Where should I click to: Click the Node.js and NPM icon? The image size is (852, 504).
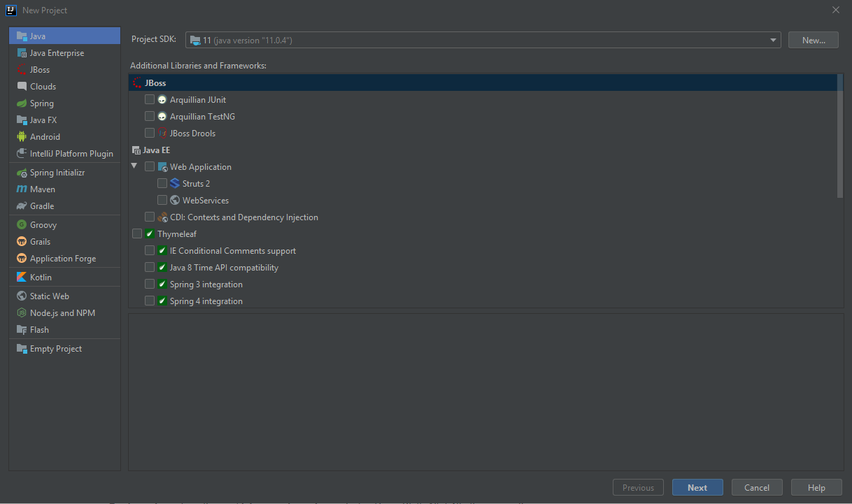coord(22,313)
